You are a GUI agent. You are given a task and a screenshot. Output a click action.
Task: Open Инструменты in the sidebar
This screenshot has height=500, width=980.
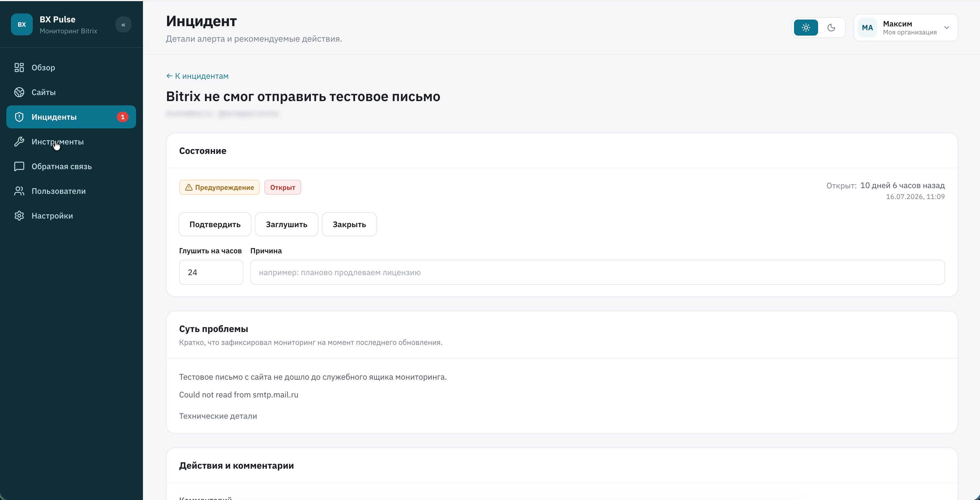(x=71, y=142)
